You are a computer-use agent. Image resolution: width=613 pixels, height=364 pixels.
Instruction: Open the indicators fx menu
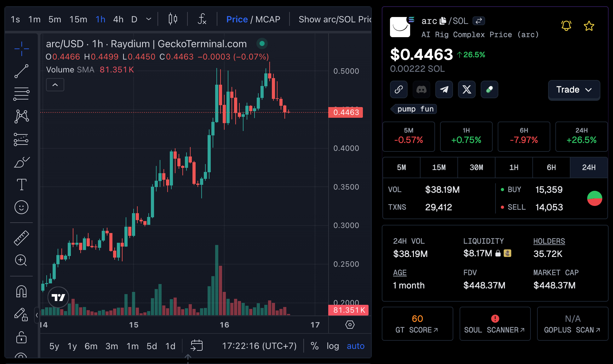point(202,19)
